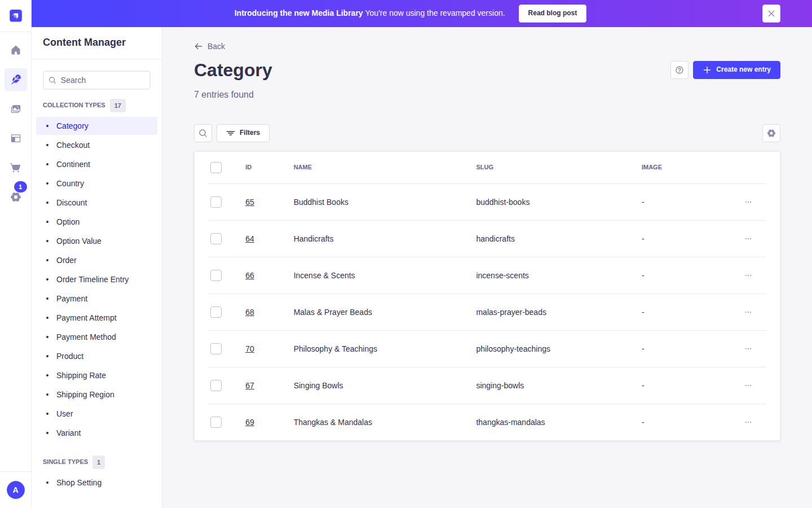The image size is (812, 508).
Task: Check the Malas & Prayer Beads row
Action: [216, 312]
